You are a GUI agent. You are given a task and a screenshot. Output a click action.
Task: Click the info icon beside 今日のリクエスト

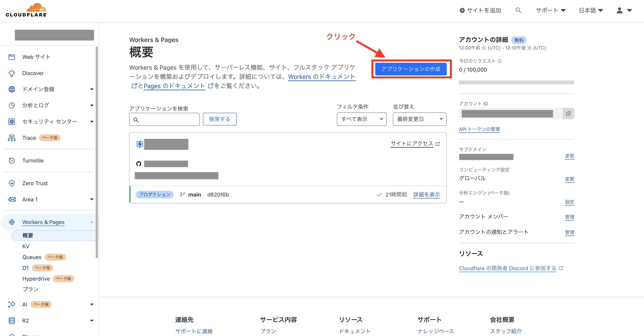click(x=500, y=61)
